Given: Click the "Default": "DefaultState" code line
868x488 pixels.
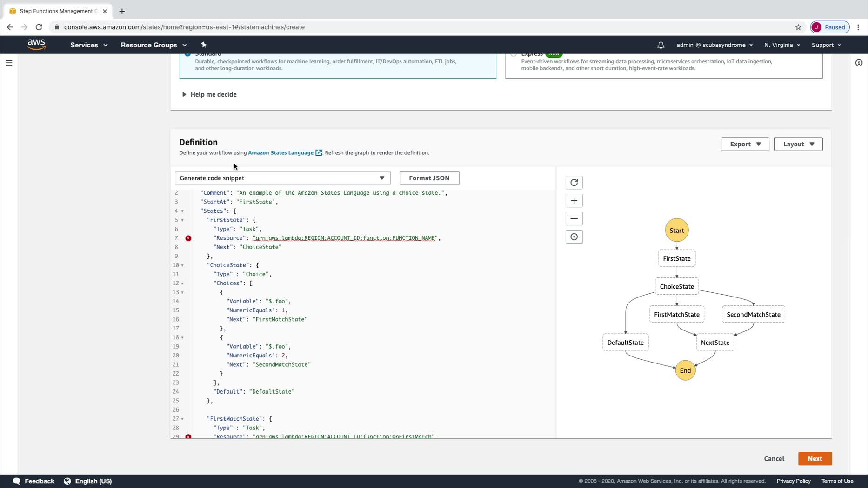Looking at the screenshot, I should click(254, 392).
